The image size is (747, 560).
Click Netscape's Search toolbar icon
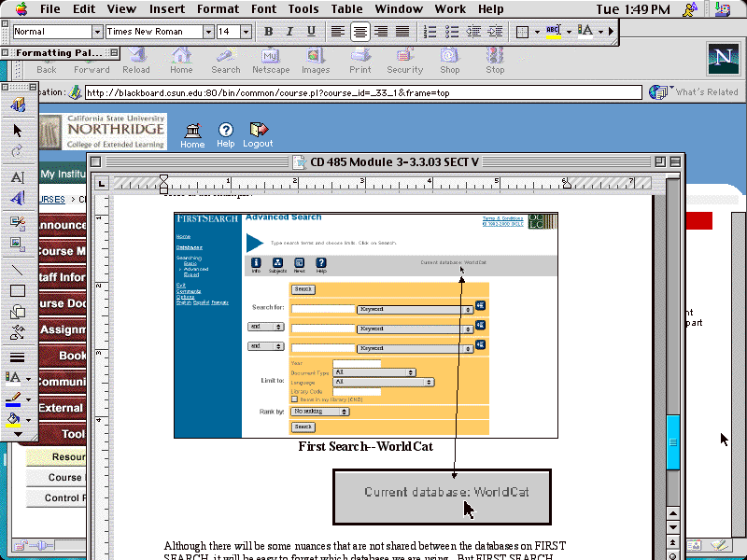pyautogui.click(x=226, y=61)
